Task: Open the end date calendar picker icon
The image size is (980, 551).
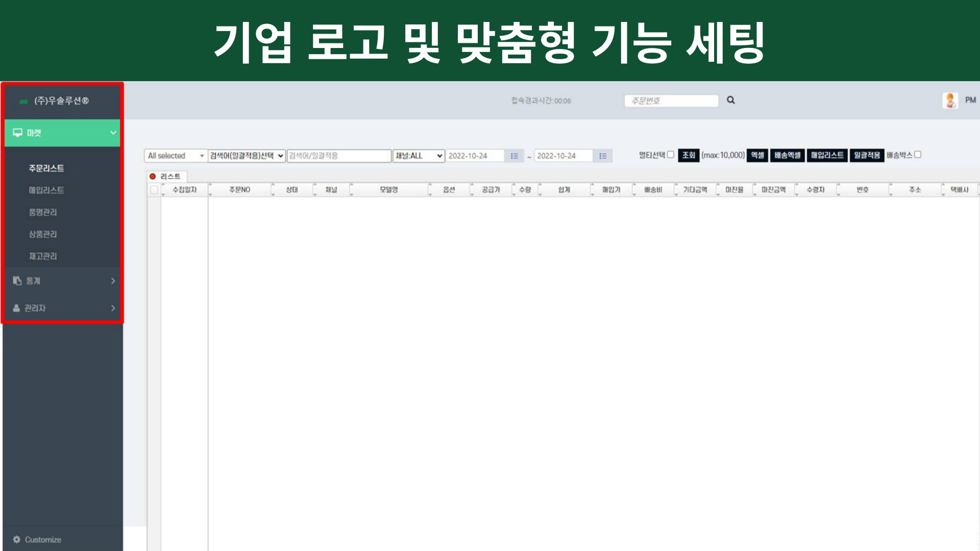Action: [x=603, y=156]
